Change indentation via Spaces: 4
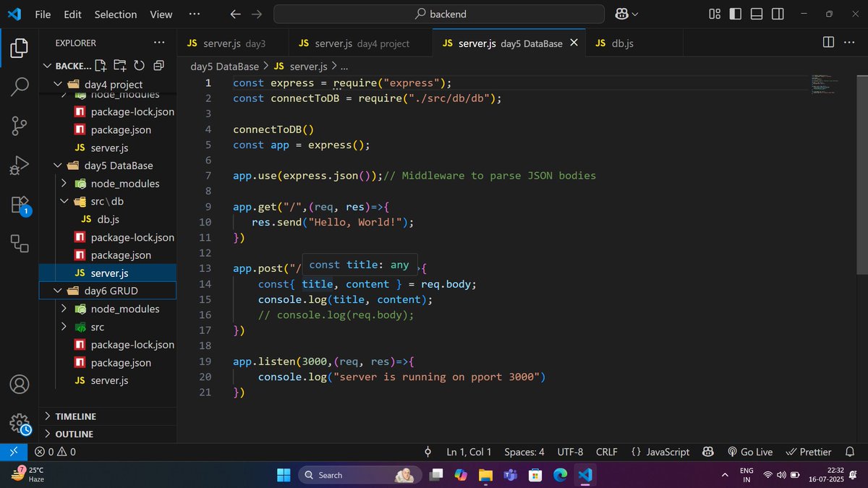This screenshot has width=868, height=488. tap(524, 452)
